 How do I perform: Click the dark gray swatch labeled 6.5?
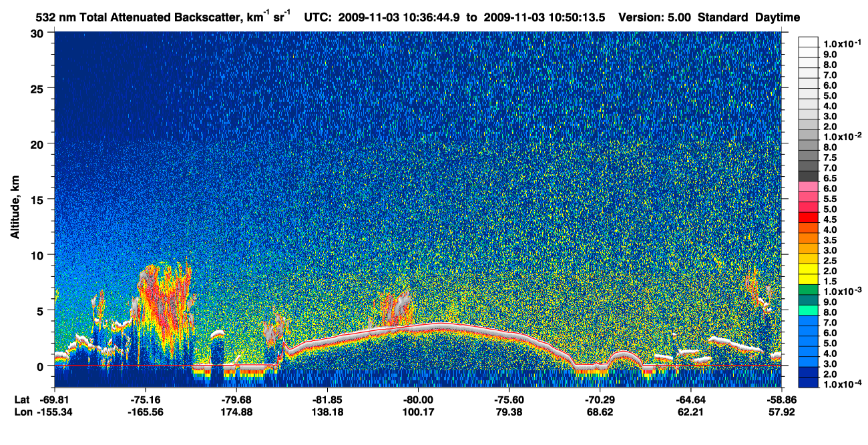pyautogui.click(x=808, y=177)
